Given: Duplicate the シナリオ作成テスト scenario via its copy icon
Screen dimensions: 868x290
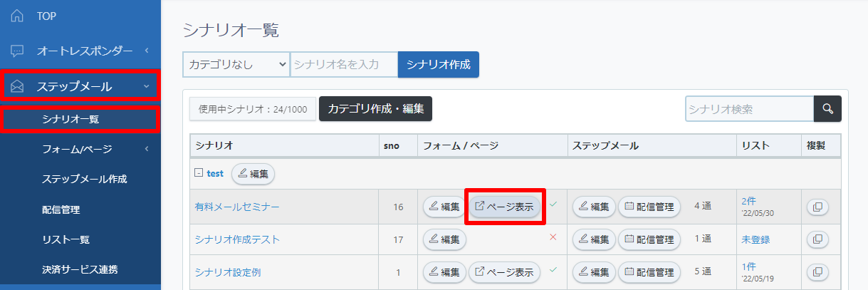Looking at the screenshot, I should coord(817,239).
